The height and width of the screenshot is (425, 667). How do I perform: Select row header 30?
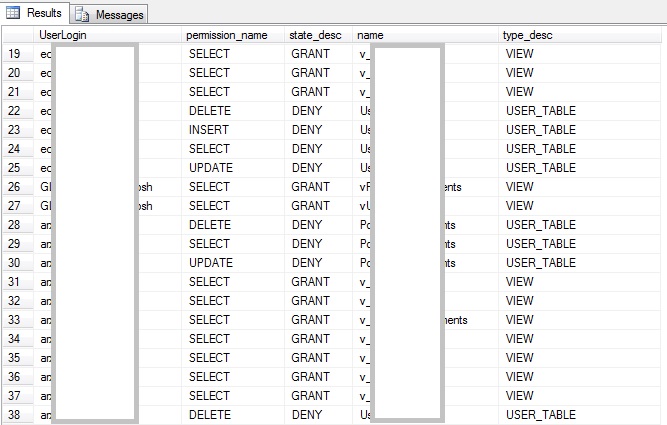pos(18,262)
